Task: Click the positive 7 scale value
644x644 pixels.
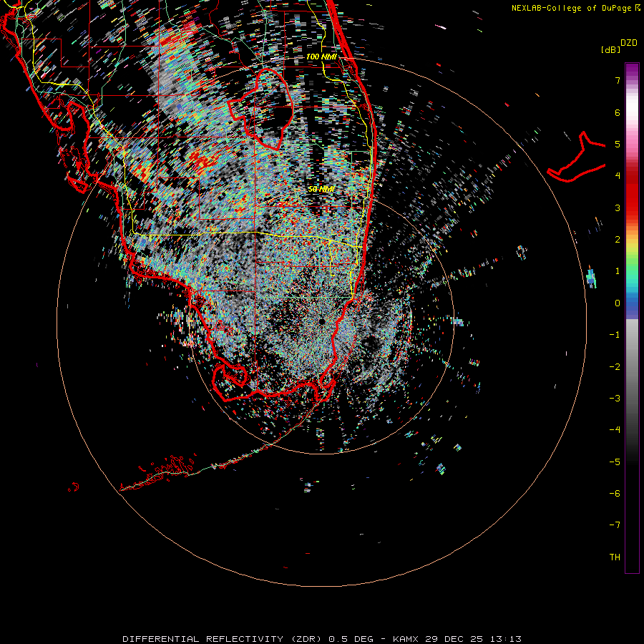Action: point(618,80)
